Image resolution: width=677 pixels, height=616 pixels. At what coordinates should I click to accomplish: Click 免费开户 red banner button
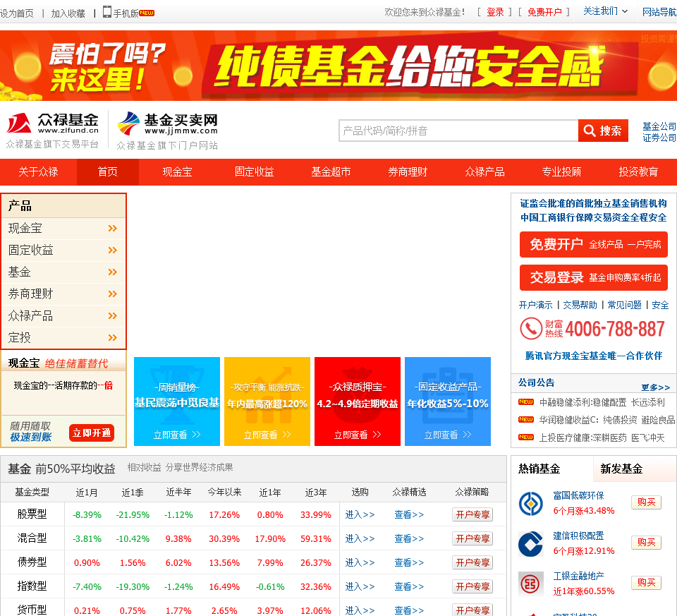click(x=594, y=245)
